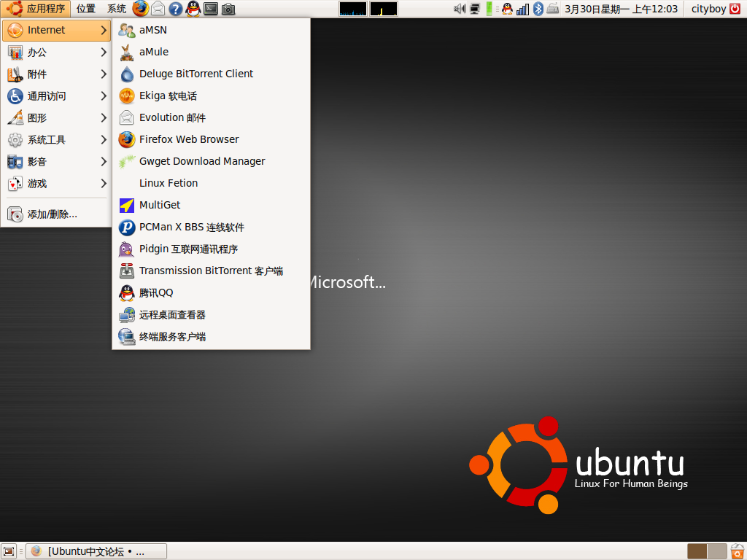Image resolution: width=747 pixels, height=560 pixels.
Task: Launch the QQ penguin panel launcher
Action: pyautogui.click(x=193, y=9)
